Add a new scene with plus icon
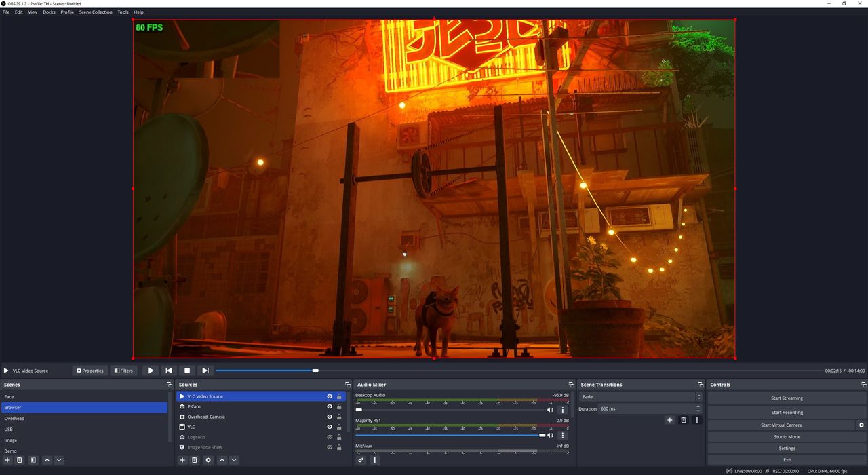This screenshot has width=868, height=475. point(7,460)
